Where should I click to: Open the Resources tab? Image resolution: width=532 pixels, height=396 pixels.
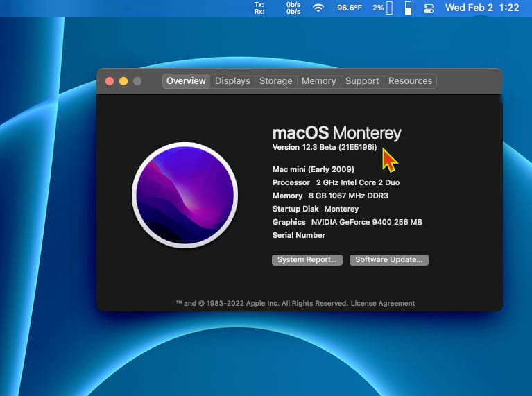[x=410, y=81]
